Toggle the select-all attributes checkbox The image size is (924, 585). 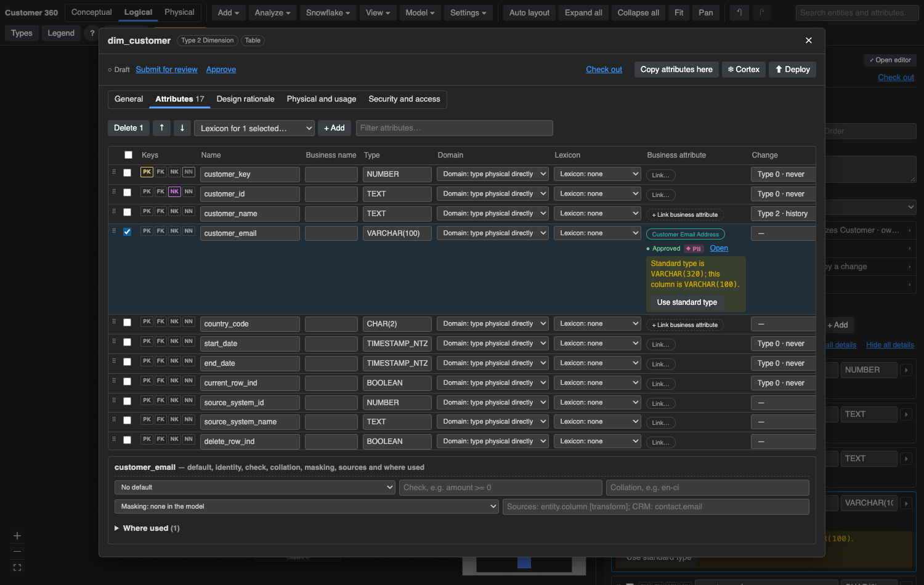pos(128,155)
